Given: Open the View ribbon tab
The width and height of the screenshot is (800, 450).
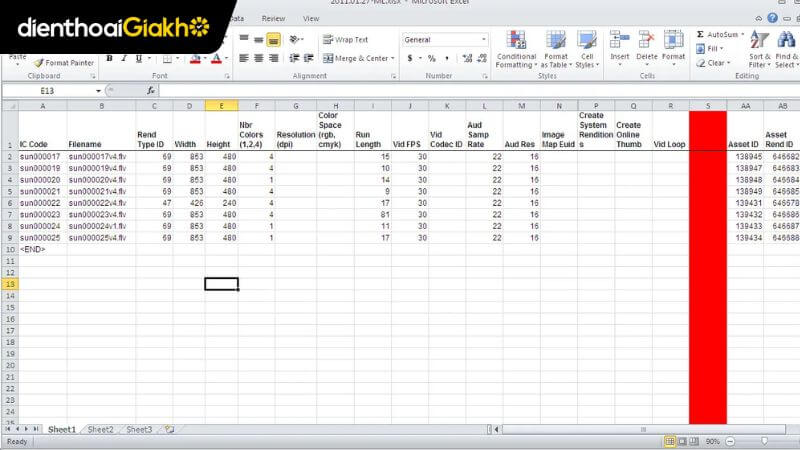Looking at the screenshot, I should (311, 18).
